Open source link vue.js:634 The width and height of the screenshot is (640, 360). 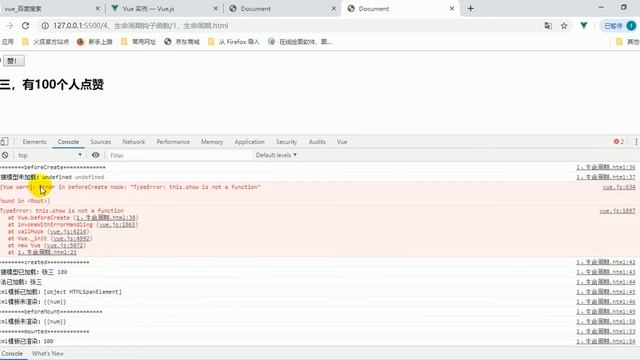[x=619, y=187]
